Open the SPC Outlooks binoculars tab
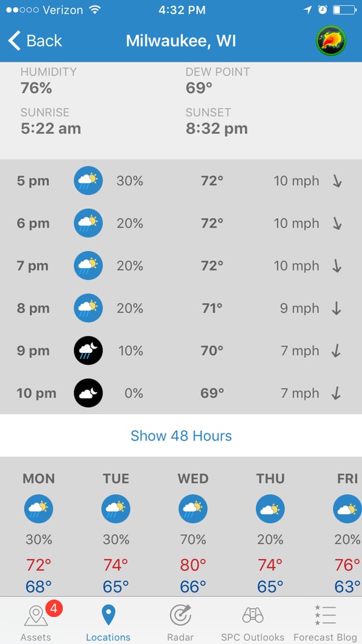 click(x=252, y=621)
